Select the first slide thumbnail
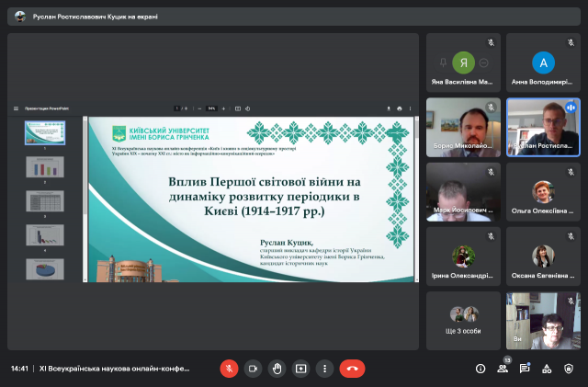This screenshot has height=387, width=588. coord(44,133)
